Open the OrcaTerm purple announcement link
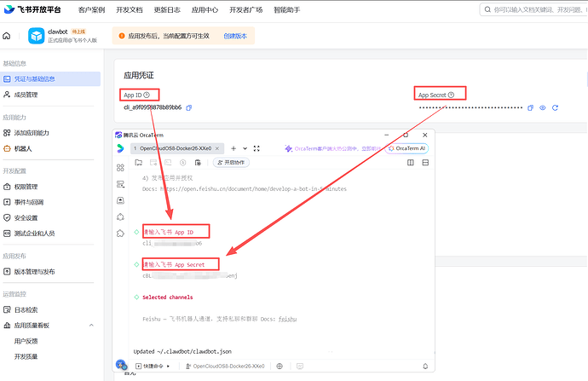The height and width of the screenshot is (381, 588). [x=332, y=148]
